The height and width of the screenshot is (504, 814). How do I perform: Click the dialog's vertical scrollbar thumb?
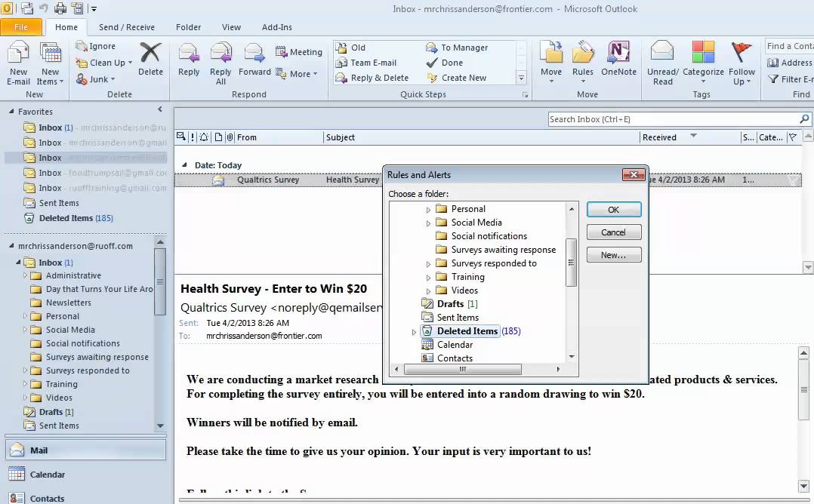pos(571,263)
